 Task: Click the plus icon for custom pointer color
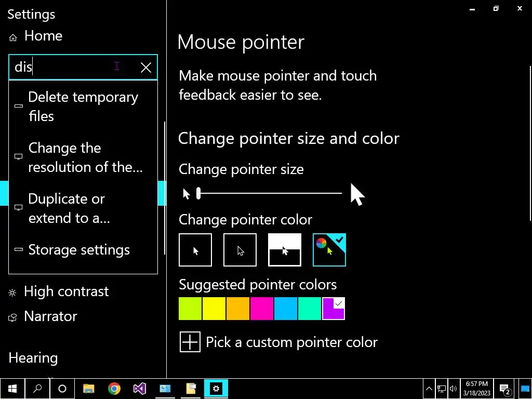[190, 342]
